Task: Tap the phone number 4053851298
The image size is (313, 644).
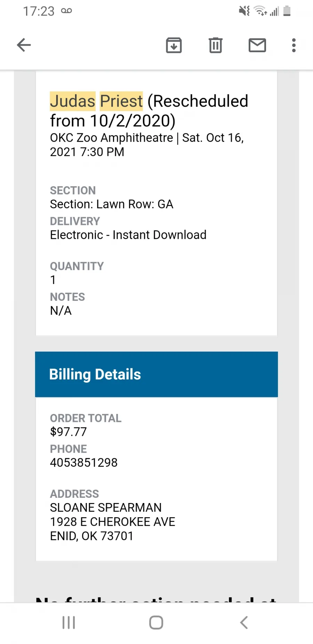Action: (x=84, y=463)
